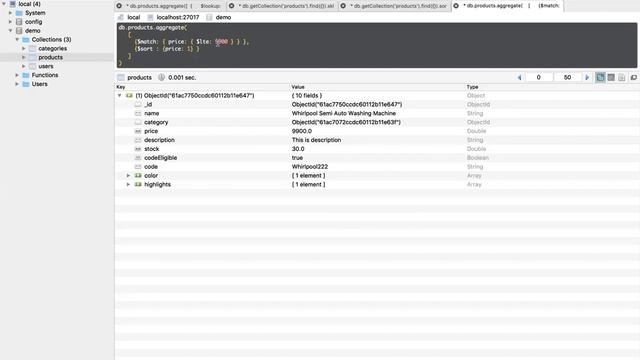
Task: Open results in separate window icon
Action: pos(633,78)
